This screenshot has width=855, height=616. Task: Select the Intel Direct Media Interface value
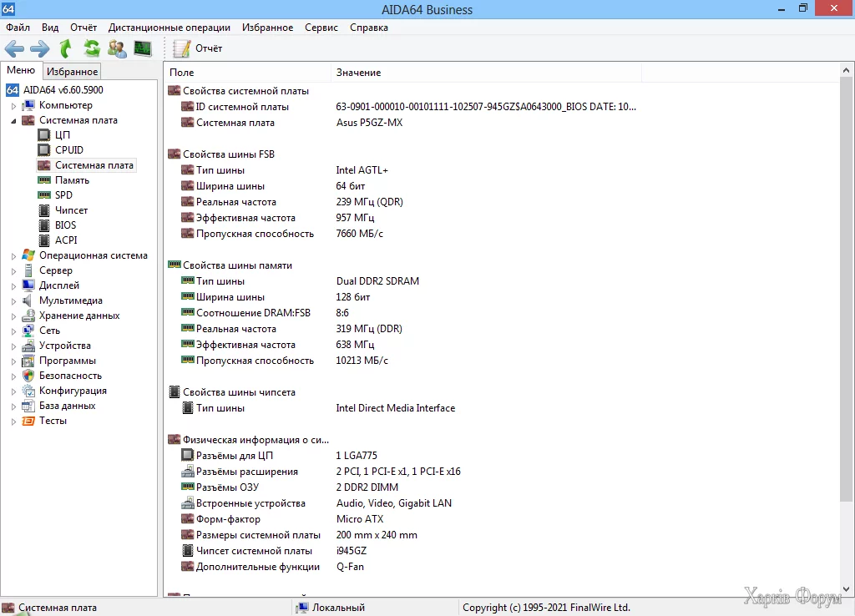click(x=395, y=408)
